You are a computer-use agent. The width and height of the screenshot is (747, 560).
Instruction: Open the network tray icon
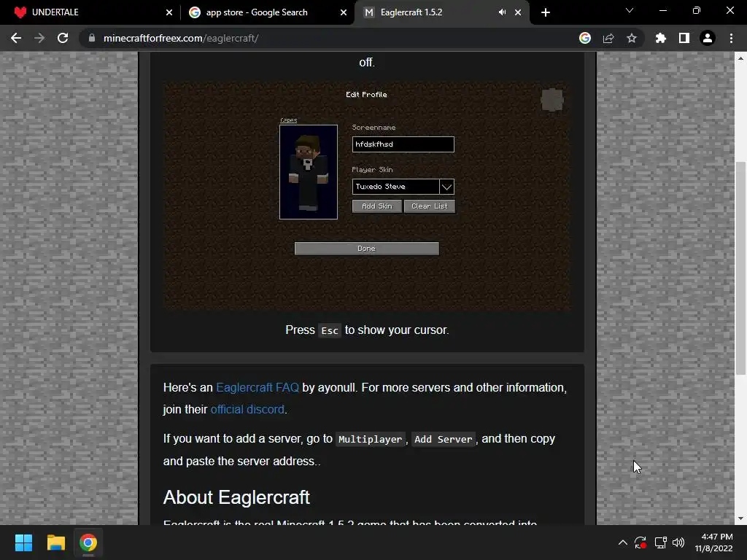(660, 542)
